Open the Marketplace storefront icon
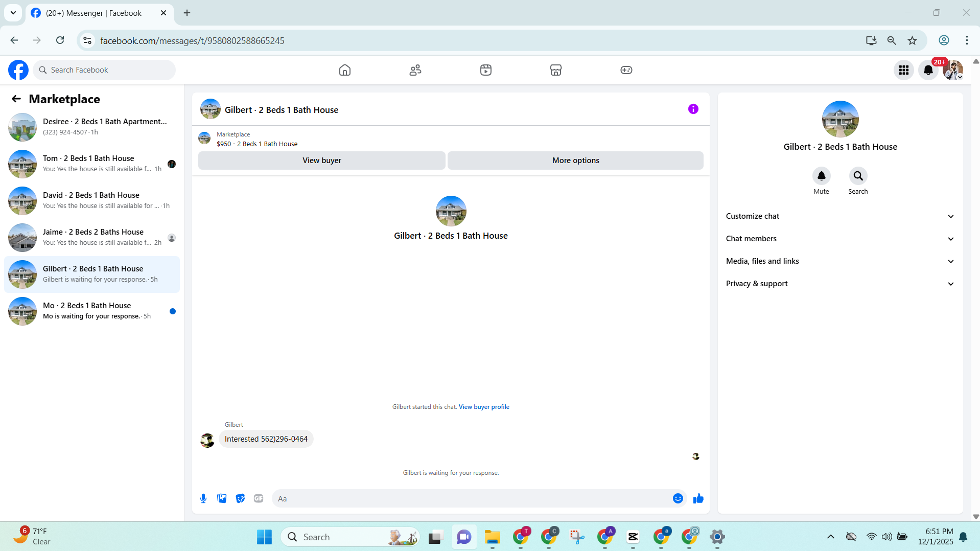This screenshot has height=551, width=980. (x=556, y=70)
